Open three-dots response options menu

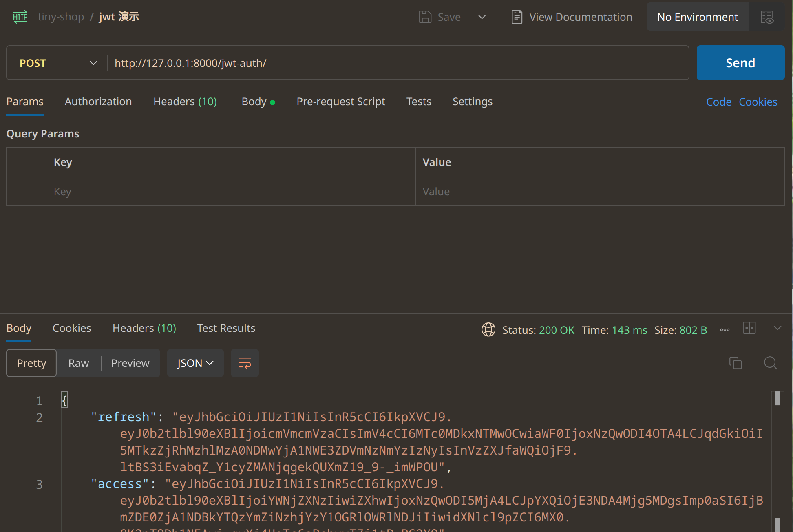click(725, 330)
